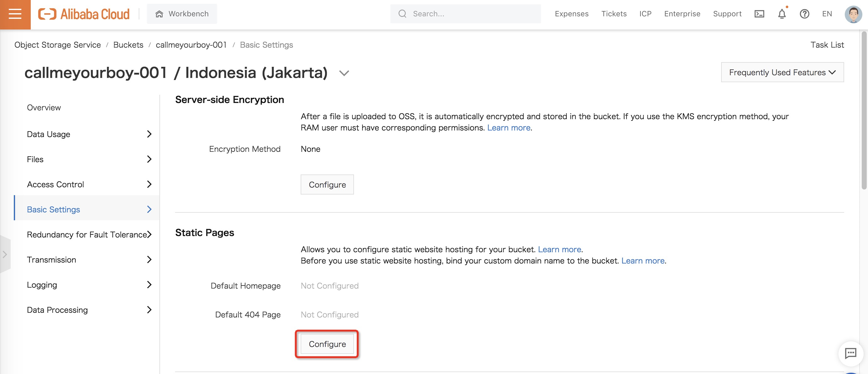
Task: Click the Alibaba Cloud logo
Action: point(84,14)
